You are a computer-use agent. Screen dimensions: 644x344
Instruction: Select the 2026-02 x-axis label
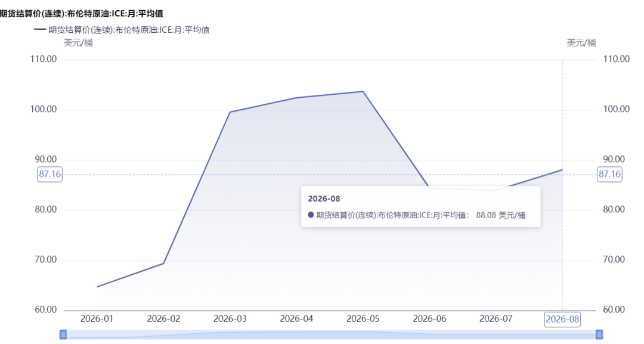coord(163,319)
